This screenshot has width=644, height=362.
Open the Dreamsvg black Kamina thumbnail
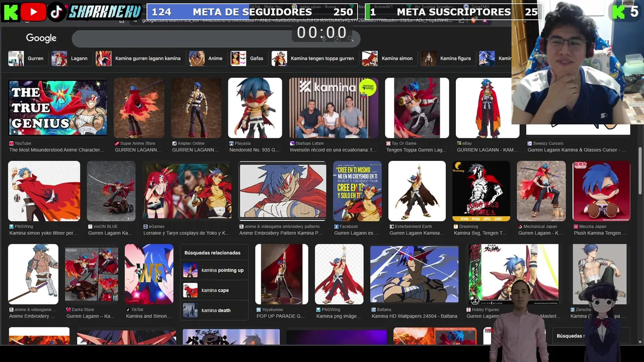(x=481, y=191)
